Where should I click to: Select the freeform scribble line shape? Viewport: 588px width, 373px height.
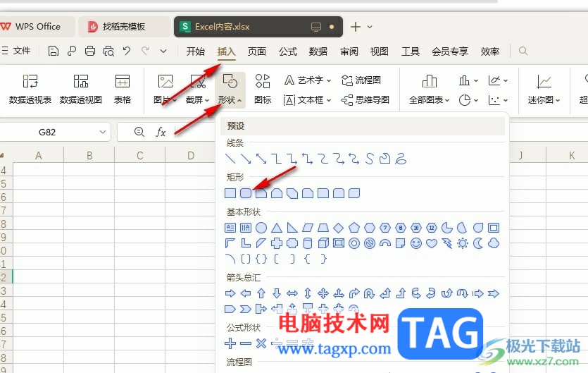(401, 159)
